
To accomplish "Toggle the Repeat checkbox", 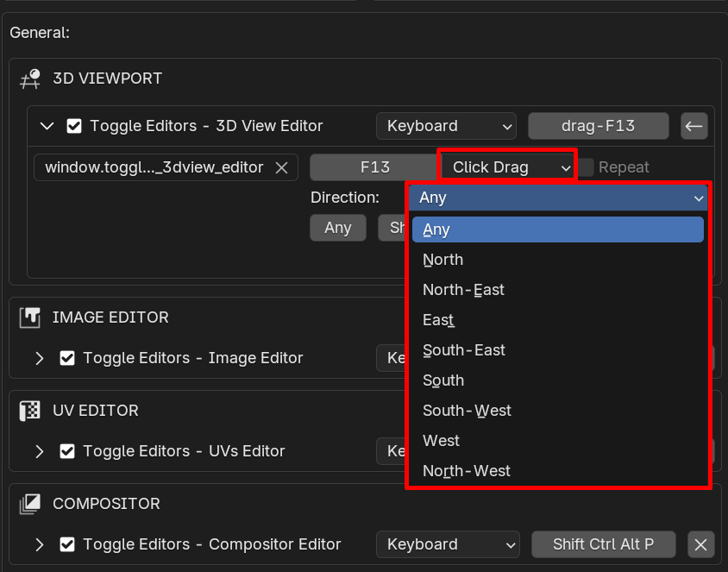I will click(x=586, y=167).
